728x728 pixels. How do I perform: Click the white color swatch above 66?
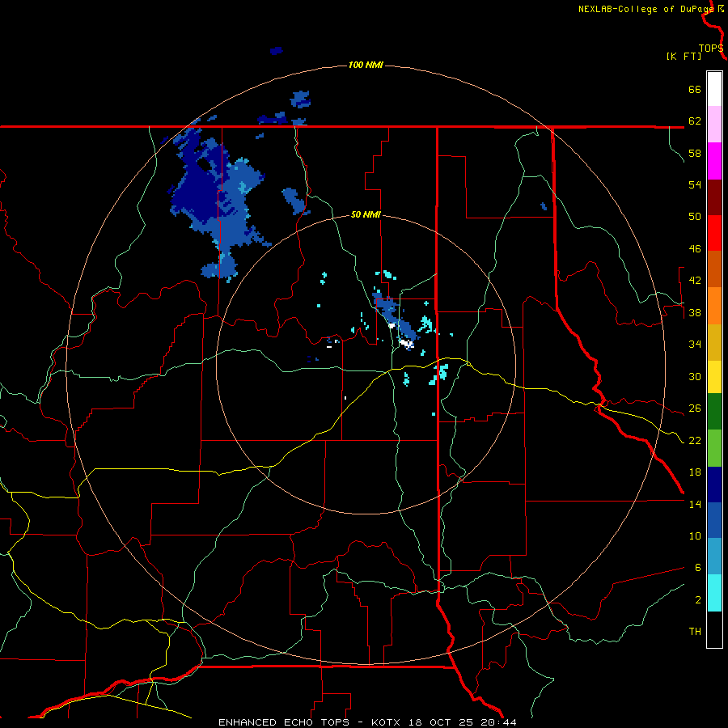tap(714, 89)
